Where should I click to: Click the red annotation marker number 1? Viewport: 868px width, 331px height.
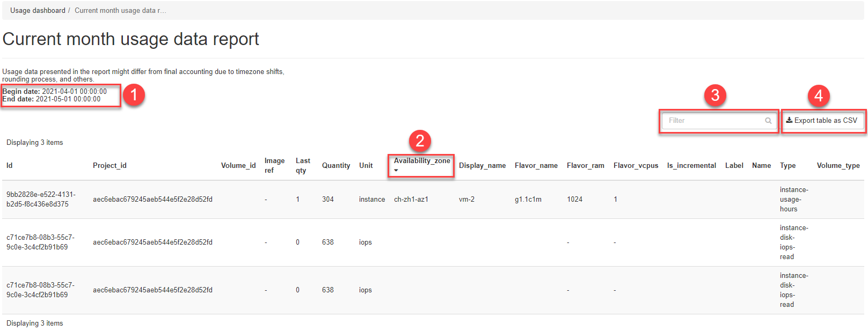134,95
